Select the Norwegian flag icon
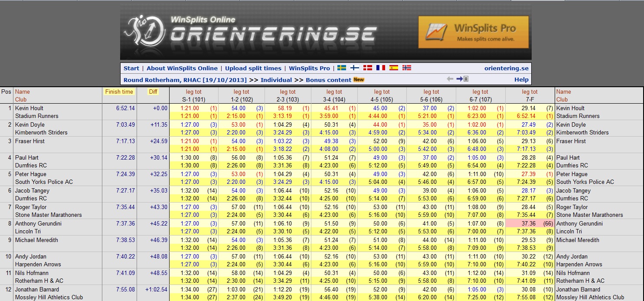 pyautogui.click(x=407, y=68)
